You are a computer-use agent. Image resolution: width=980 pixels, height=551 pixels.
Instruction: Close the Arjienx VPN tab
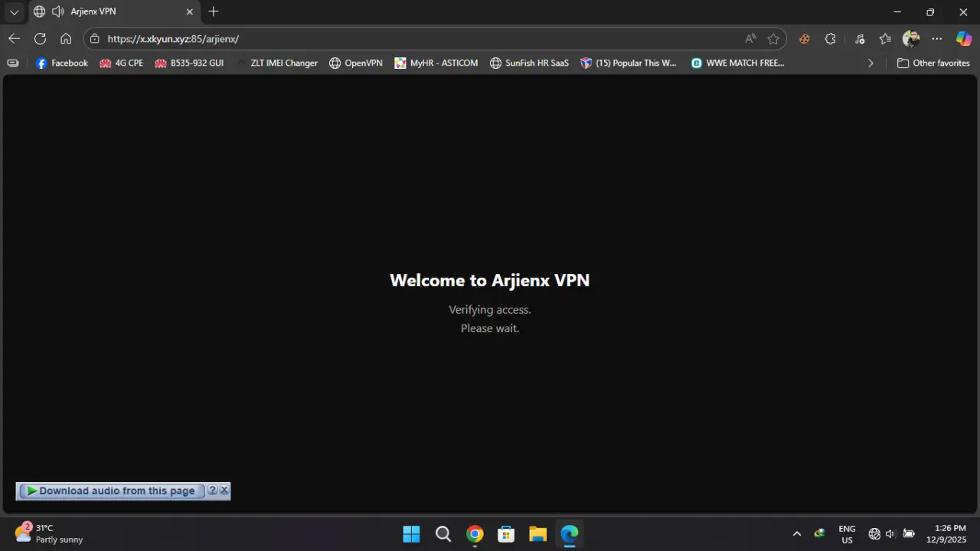pos(190,11)
